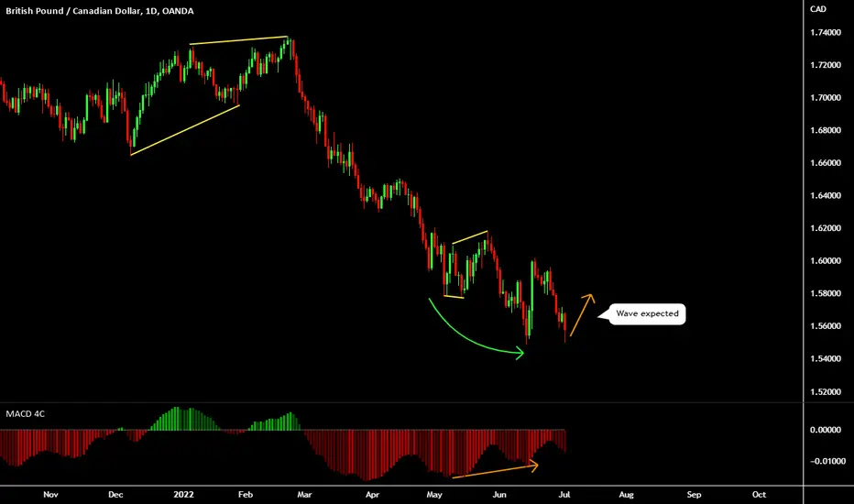Click the 1.54000 price level label
This screenshot has height=504, width=854.
click(x=825, y=359)
